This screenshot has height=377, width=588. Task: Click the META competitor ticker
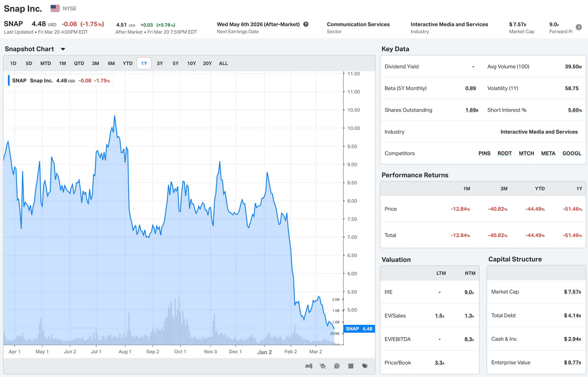(x=548, y=153)
